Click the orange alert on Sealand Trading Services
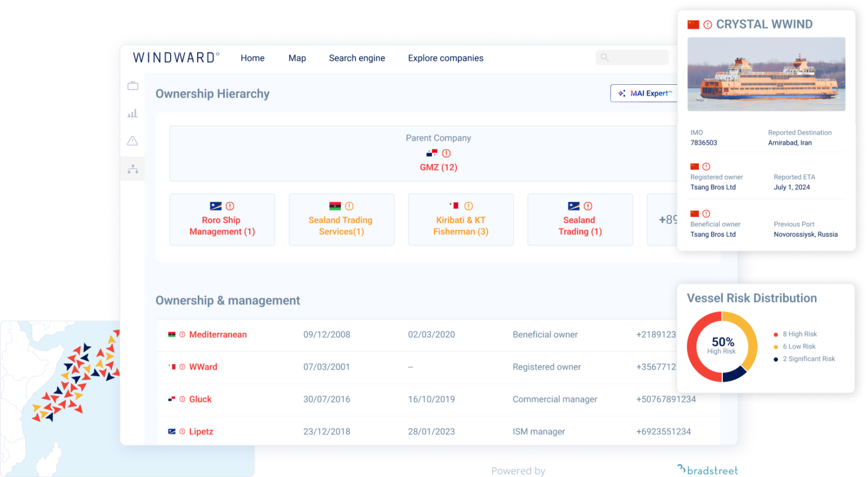Screen dimensions: 868x477 (349, 206)
